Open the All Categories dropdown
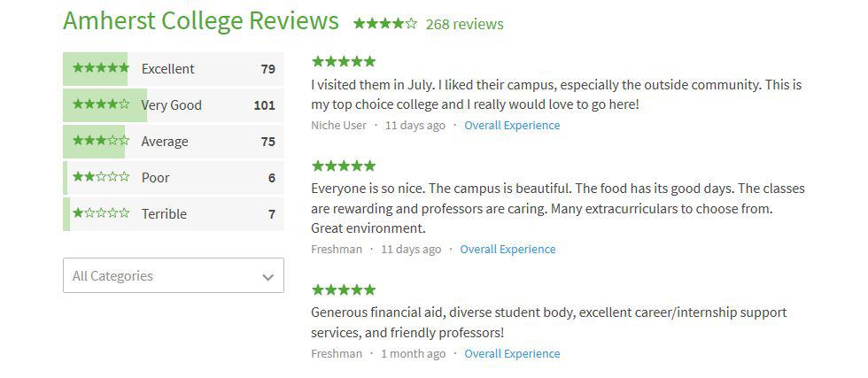 click(x=173, y=275)
